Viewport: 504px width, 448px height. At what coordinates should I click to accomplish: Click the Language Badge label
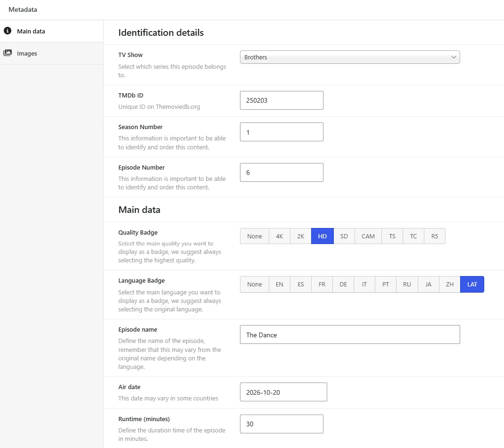coord(141,281)
